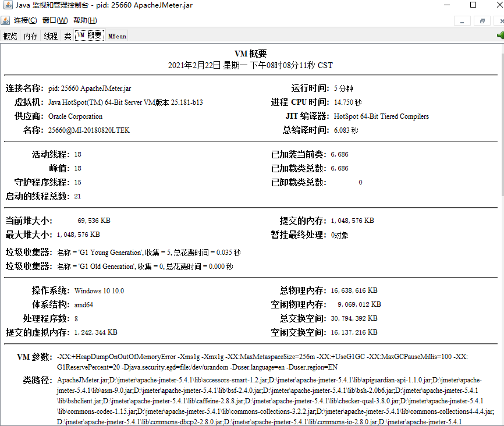Click operating system value Windows 10 10.0

pos(99,290)
